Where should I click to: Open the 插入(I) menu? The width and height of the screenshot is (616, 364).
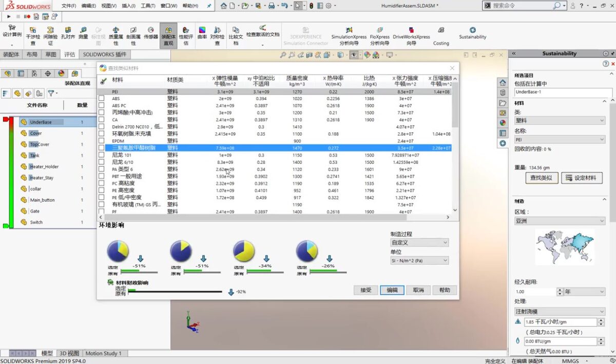[128, 6]
